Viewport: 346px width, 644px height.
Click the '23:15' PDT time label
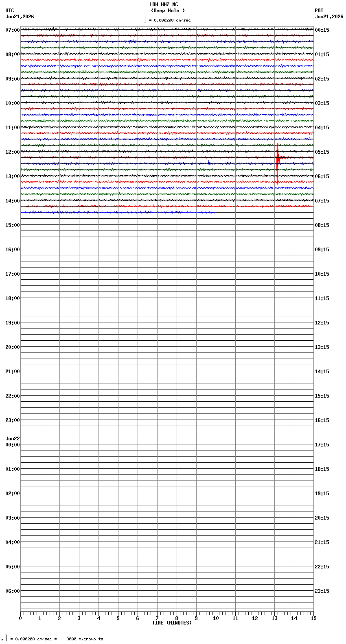point(322,591)
